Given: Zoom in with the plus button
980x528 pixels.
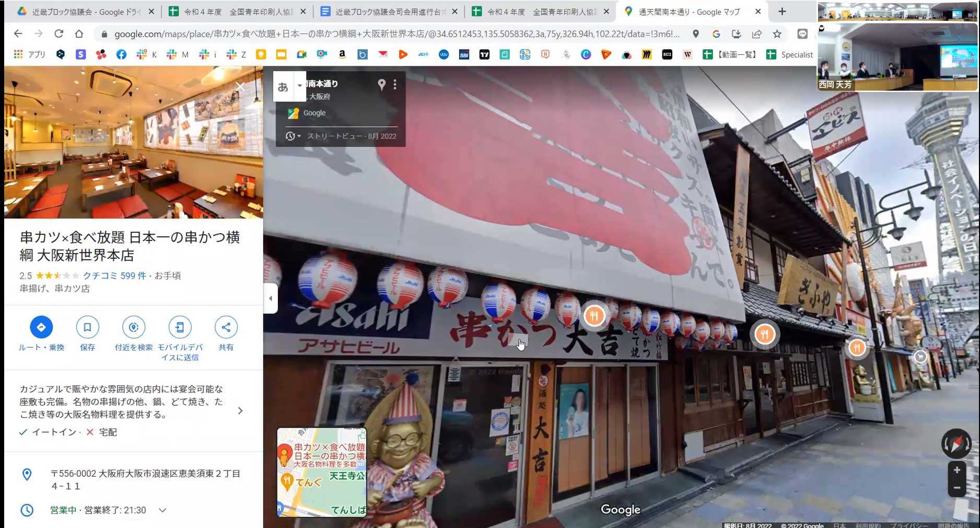Looking at the screenshot, I should point(956,470).
